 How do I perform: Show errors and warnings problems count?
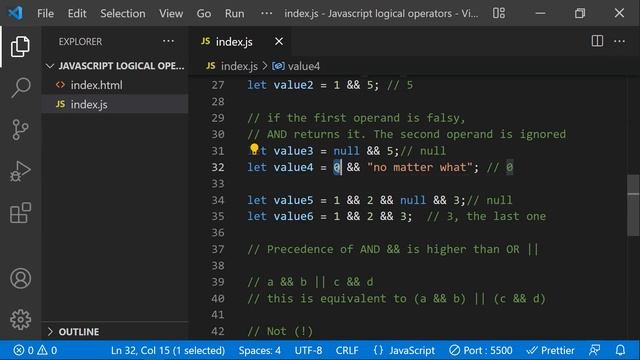pos(35,350)
